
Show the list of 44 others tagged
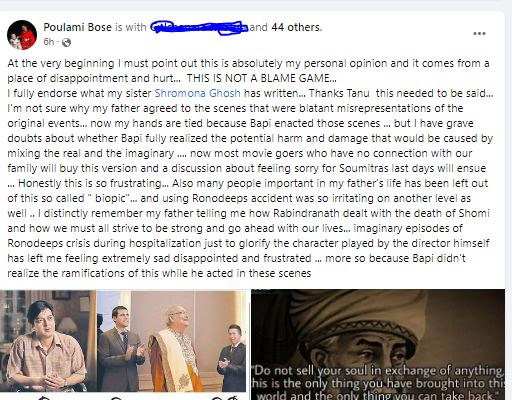coord(296,27)
